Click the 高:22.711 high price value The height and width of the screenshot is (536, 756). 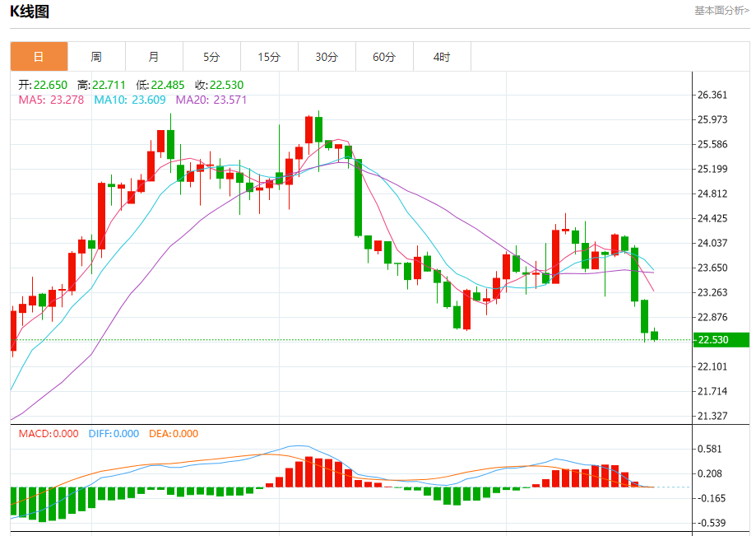[x=101, y=85]
